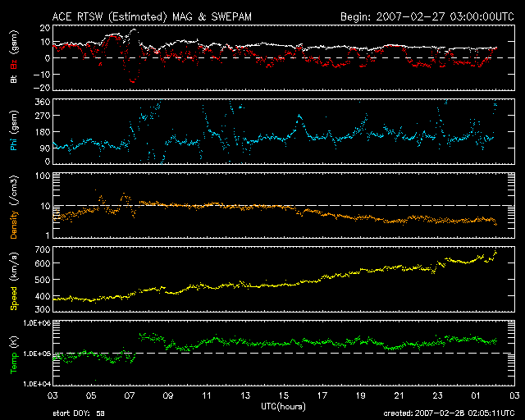The image size is (525, 420).
Task: Click the cyan Phi peak near hour 16
Action: [x=299, y=116]
